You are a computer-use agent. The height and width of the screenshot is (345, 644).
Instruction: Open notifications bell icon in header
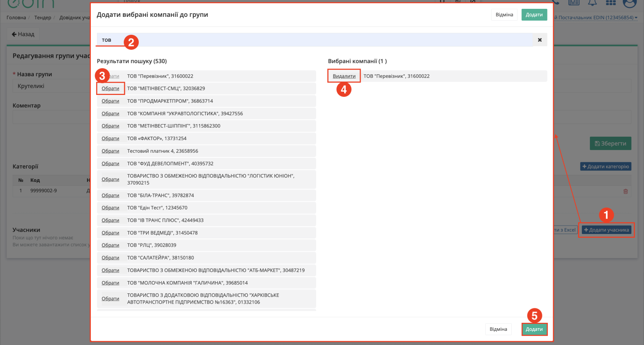[x=592, y=3]
